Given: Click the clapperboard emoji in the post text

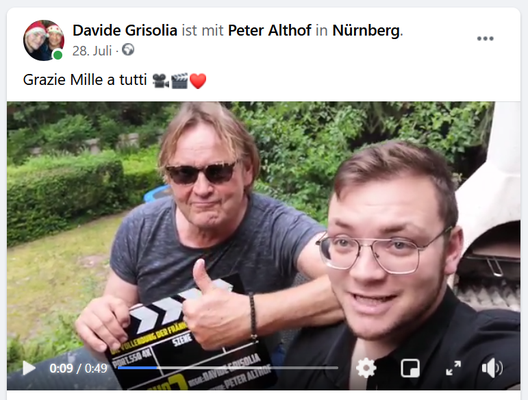Looking at the screenshot, I should [x=179, y=81].
